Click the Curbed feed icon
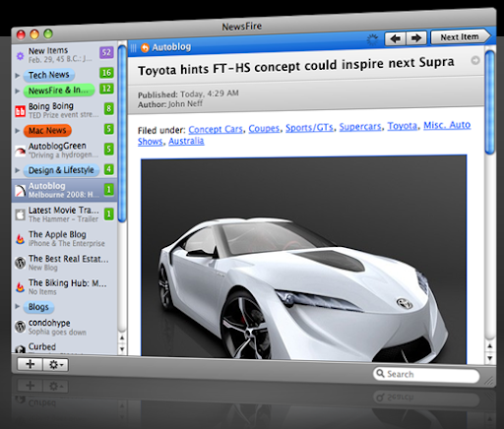Image resolution: width=504 pixels, height=429 pixels. [x=20, y=349]
